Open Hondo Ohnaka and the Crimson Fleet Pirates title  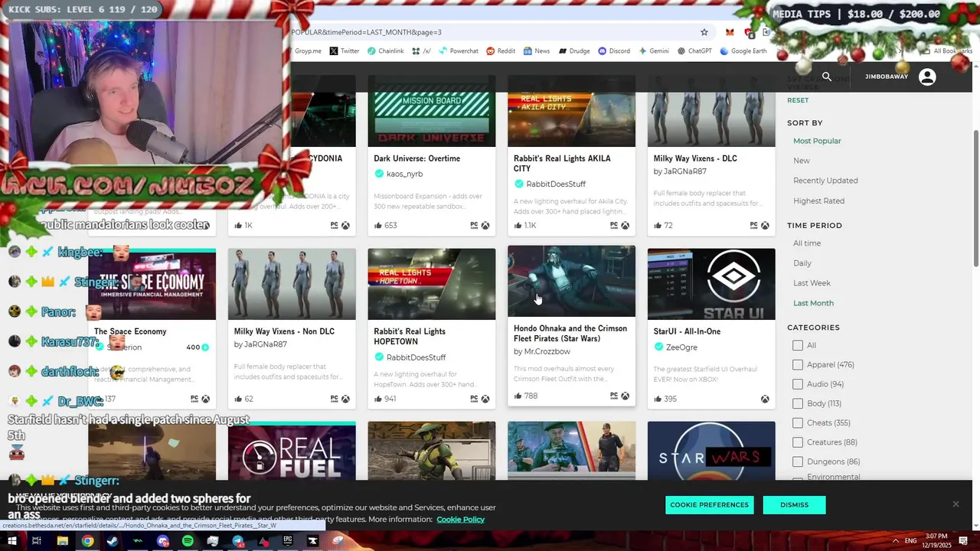click(570, 334)
